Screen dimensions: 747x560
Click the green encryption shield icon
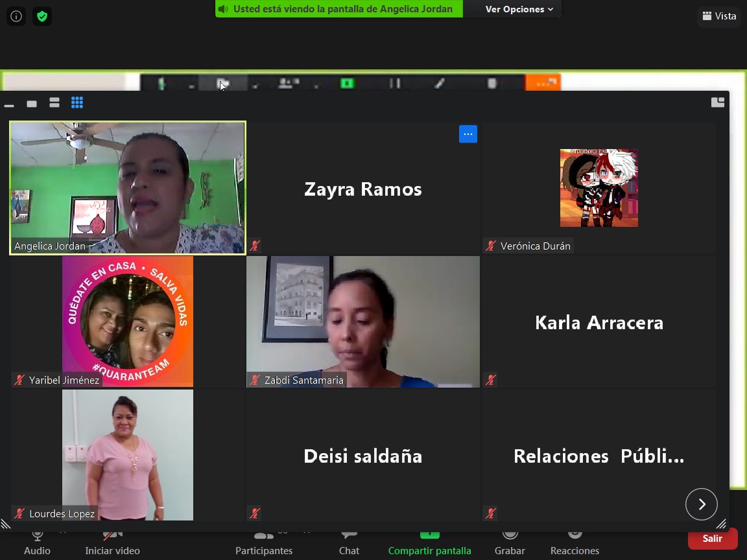[42, 17]
